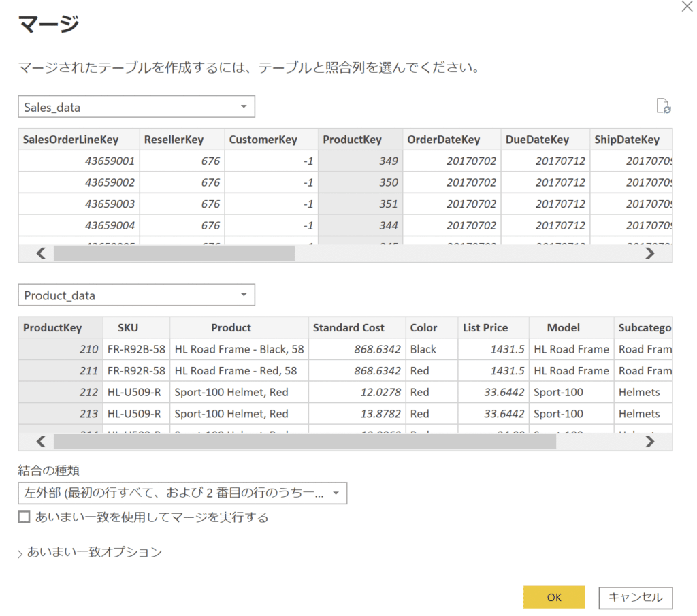Click the Product_data horizontal scrollbar

(306, 441)
